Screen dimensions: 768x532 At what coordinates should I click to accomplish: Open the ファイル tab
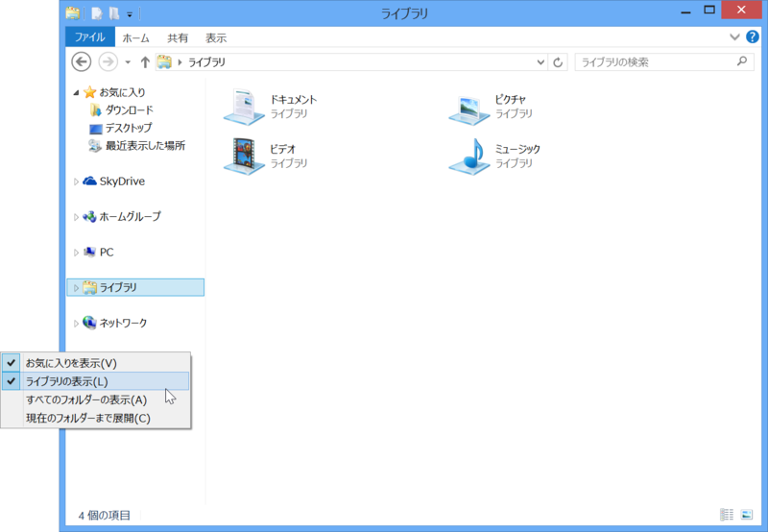coord(90,37)
